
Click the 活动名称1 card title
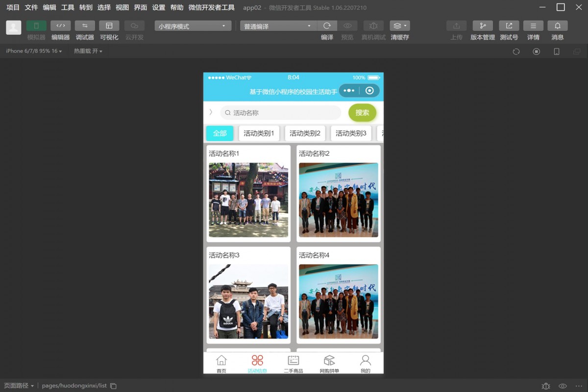(x=224, y=153)
